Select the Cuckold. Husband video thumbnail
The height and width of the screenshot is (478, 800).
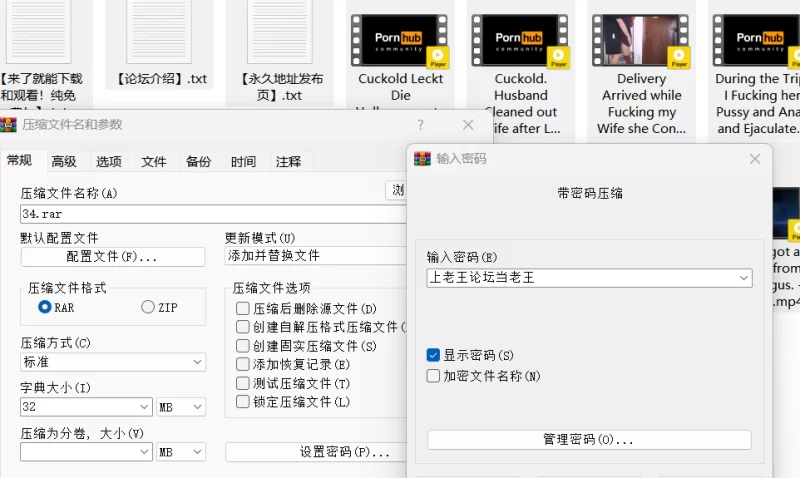pos(520,41)
